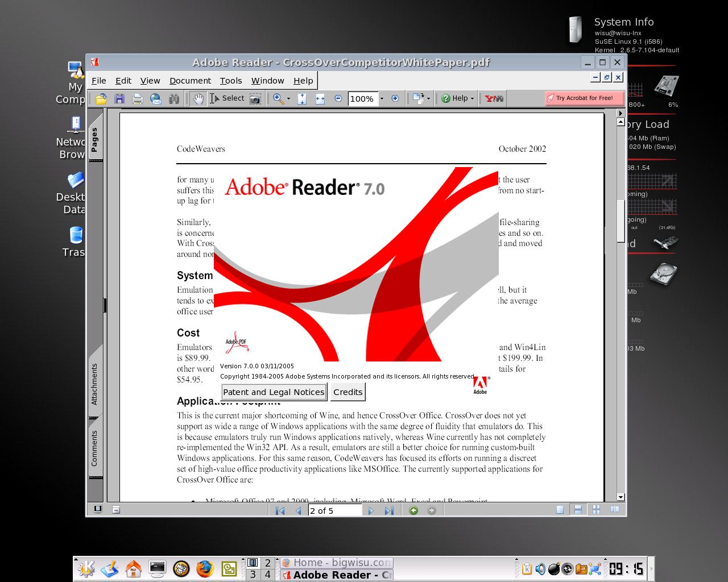Switch to Continuous page layout

[578, 510]
